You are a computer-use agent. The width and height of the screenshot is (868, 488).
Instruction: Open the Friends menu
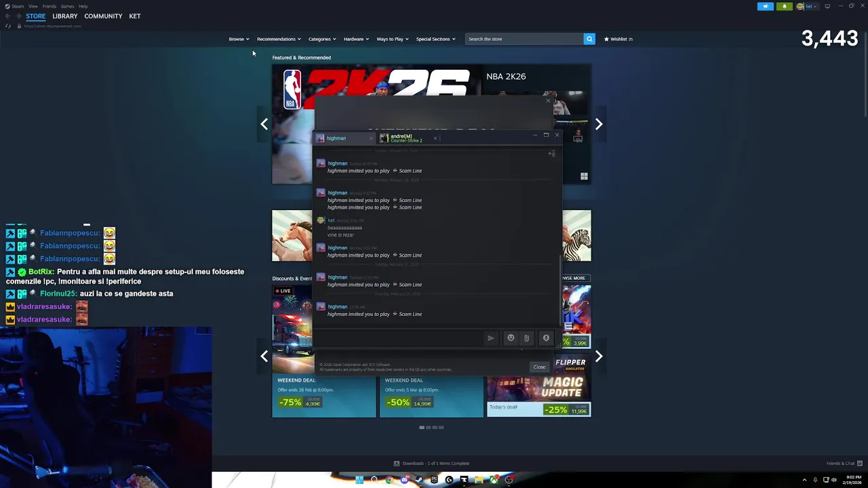[50, 6]
